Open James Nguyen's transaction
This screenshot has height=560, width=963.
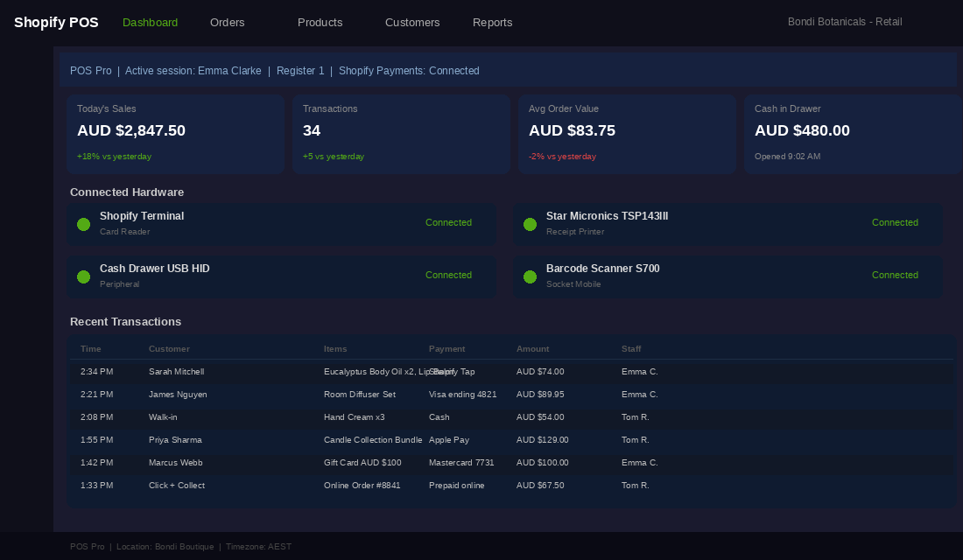(511, 395)
